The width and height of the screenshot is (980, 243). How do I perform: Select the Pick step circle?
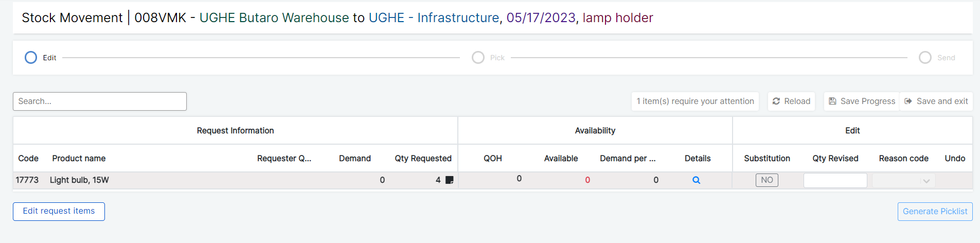point(478,57)
